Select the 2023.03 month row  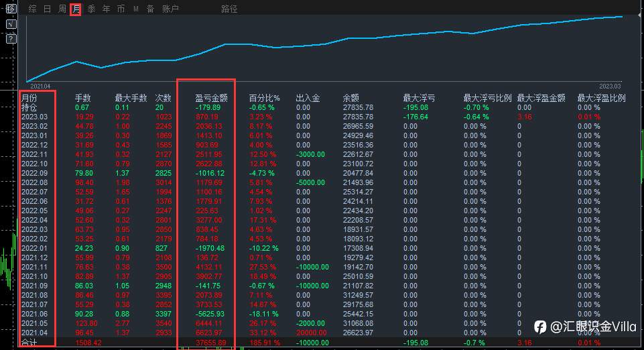(x=34, y=117)
